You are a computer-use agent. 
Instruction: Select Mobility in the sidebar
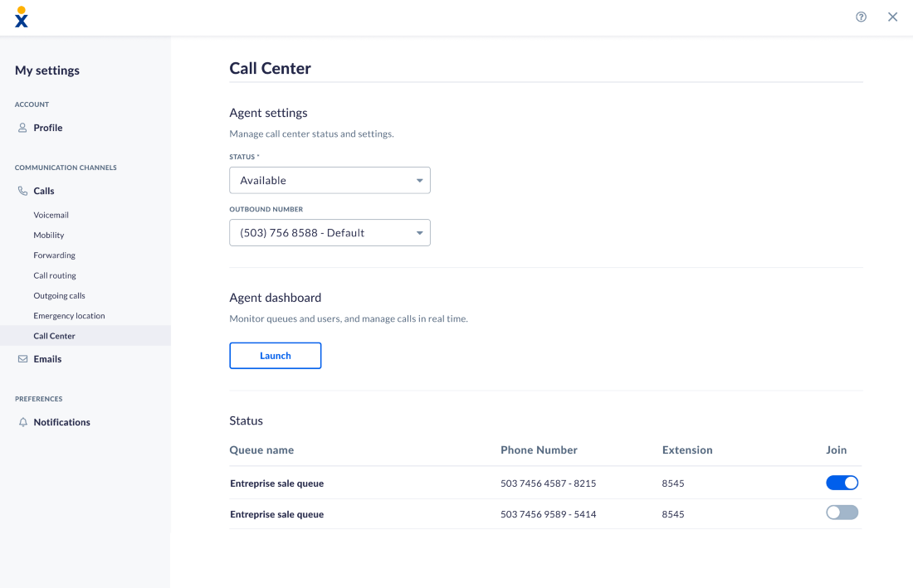(x=48, y=235)
